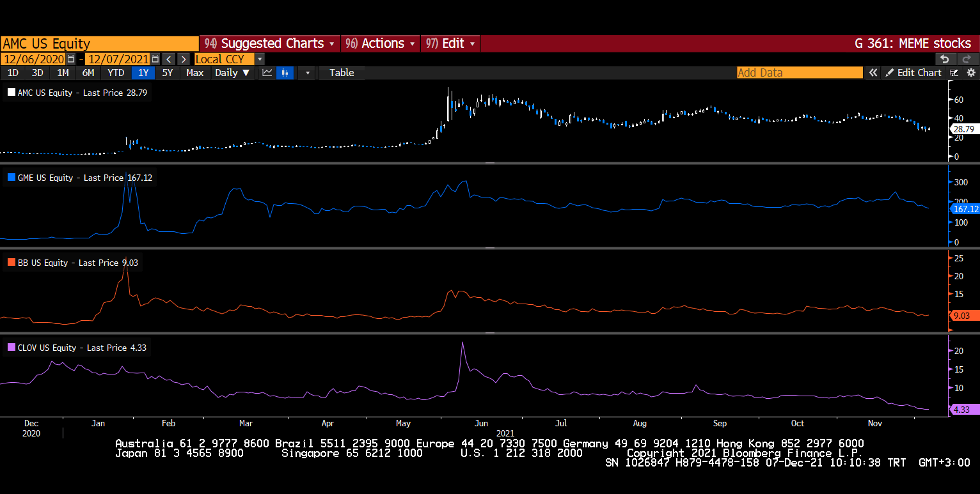Click the GME last price tag 167.12
Image resolution: width=980 pixels, height=494 pixels.
[x=965, y=209]
